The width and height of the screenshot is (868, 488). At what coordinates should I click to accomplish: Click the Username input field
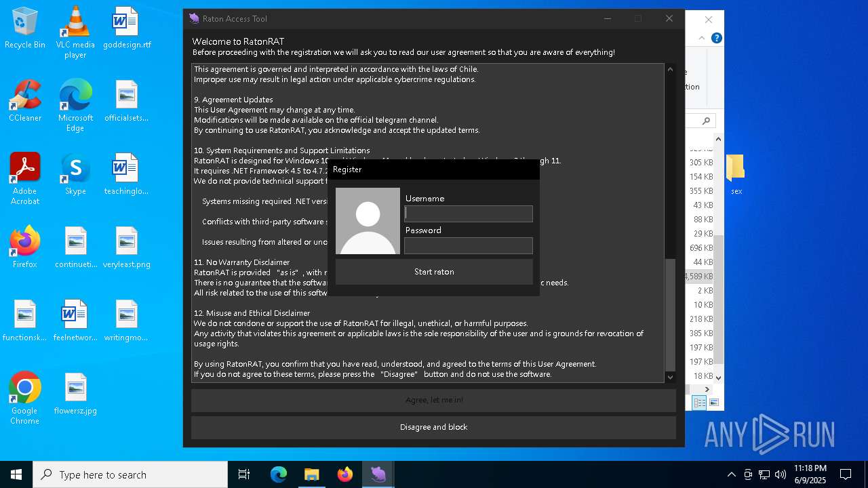coord(469,213)
